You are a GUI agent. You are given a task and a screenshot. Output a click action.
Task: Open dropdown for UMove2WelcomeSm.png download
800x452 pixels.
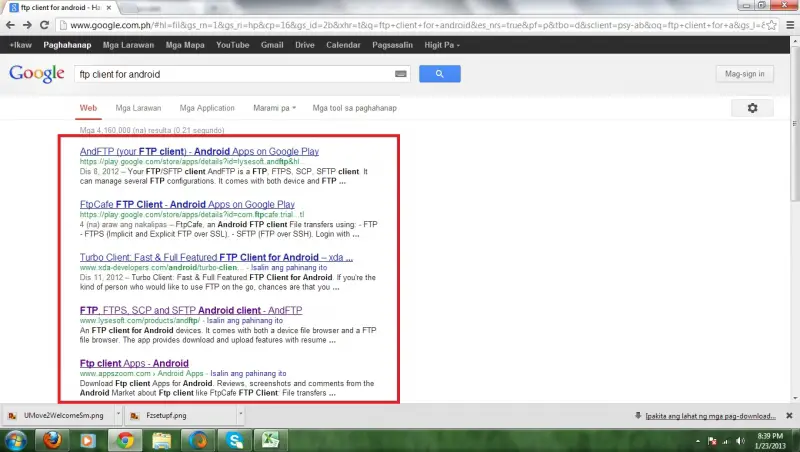pyautogui.click(x=118, y=415)
